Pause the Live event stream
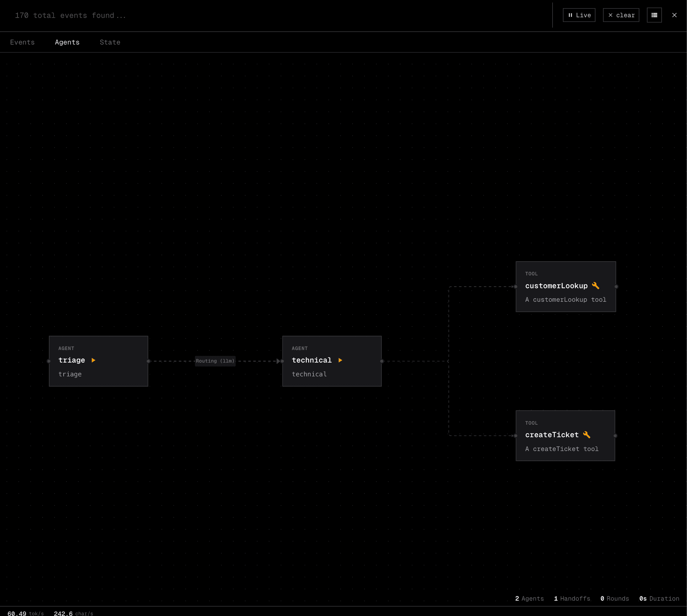This screenshot has width=687, height=616. (x=579, y=15)
